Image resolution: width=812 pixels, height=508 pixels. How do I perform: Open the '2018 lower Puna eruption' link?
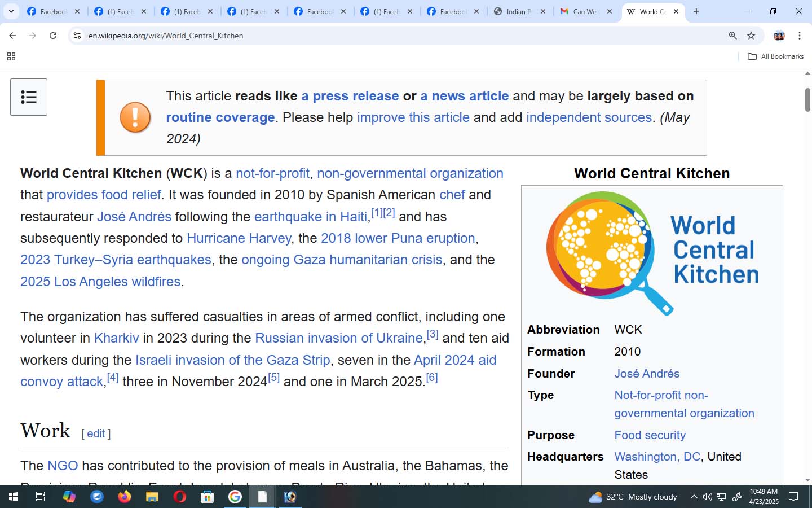tap(398, 238)
